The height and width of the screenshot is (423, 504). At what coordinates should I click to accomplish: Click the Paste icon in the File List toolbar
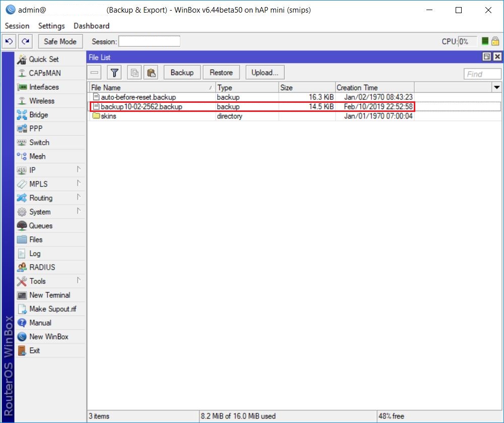click(150, 72)
